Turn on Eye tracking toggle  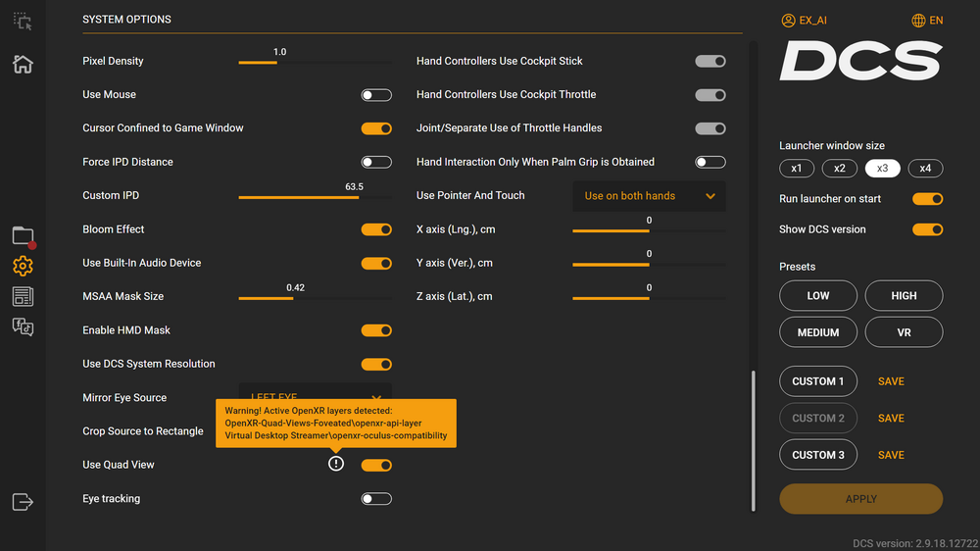click(376, 499)
